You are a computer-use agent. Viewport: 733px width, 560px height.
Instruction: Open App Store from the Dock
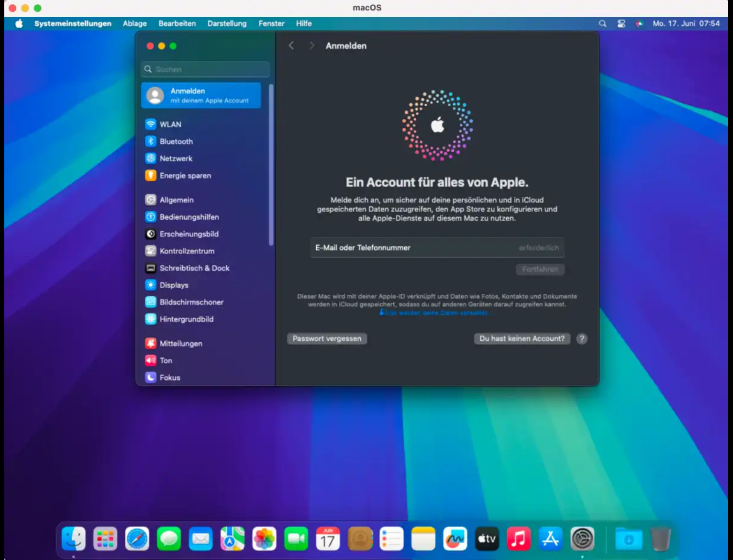[x=551, y=539]
